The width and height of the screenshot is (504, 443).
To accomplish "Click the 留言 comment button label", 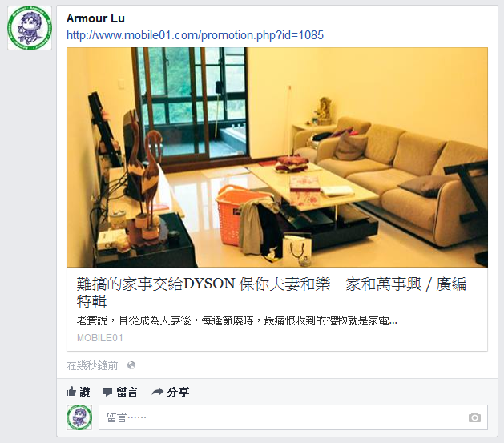I will 127,392.
